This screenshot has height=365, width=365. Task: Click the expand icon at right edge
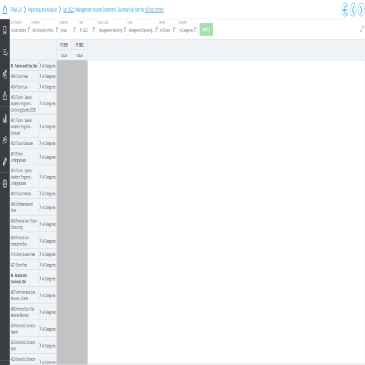(362, 29)
